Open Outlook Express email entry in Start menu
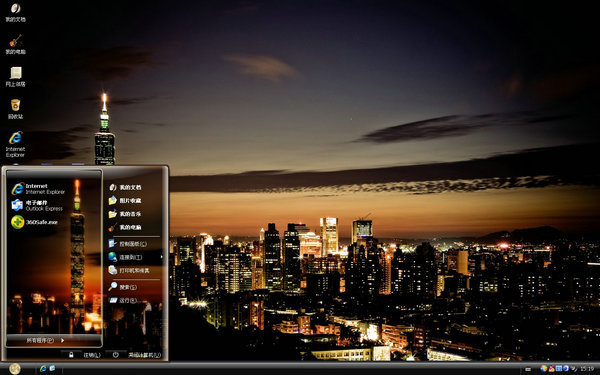 tap(37, 205)
